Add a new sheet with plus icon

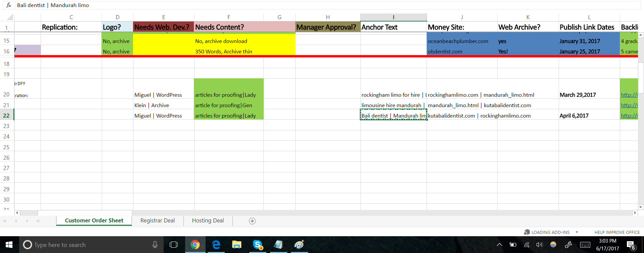pos(252,221)
